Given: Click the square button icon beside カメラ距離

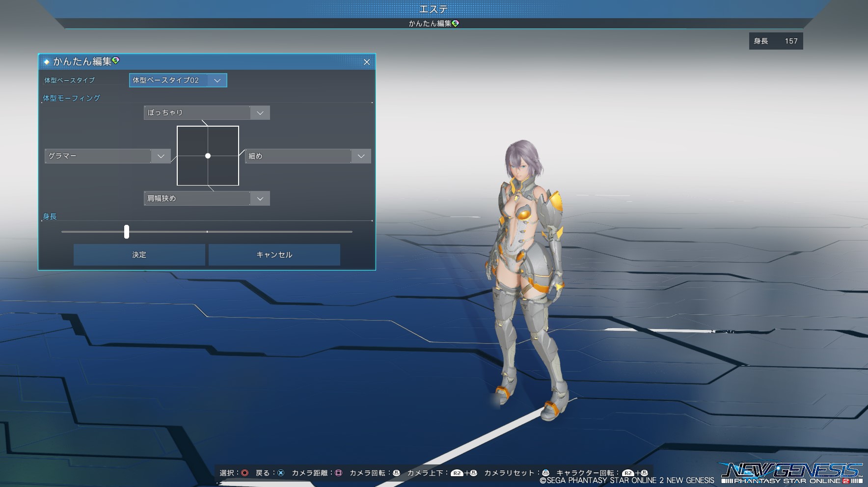Looking at the screenshot, I should (x=338, y=473).
